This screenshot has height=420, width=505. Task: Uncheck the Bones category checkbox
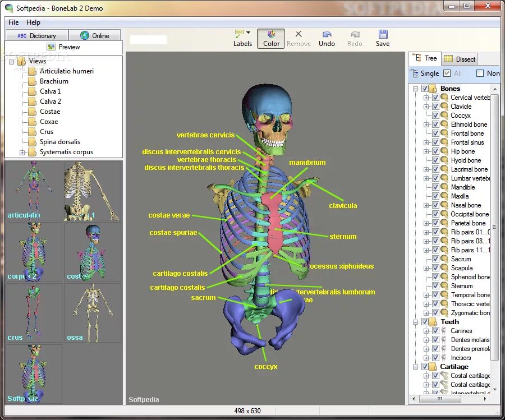point(425,89)
